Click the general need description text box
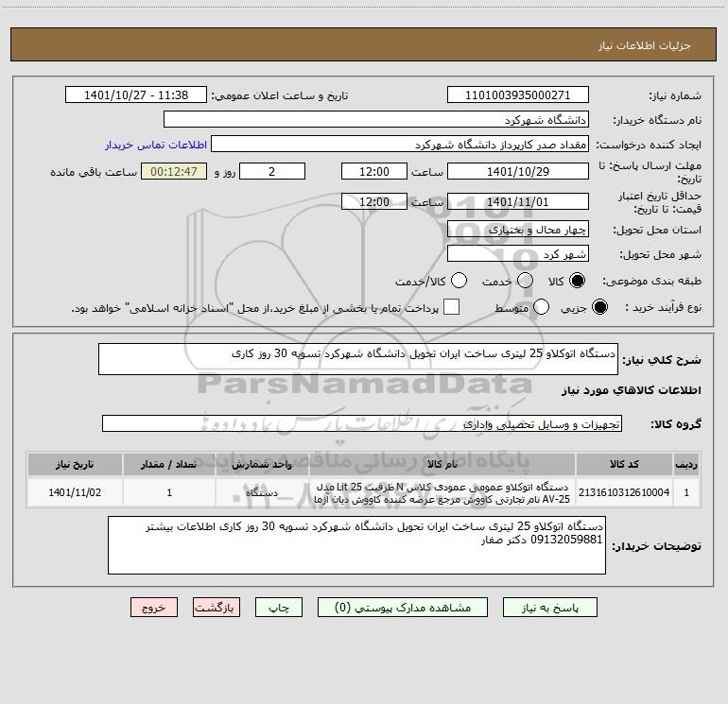728x704 pixels. click(x=358, y=359)
